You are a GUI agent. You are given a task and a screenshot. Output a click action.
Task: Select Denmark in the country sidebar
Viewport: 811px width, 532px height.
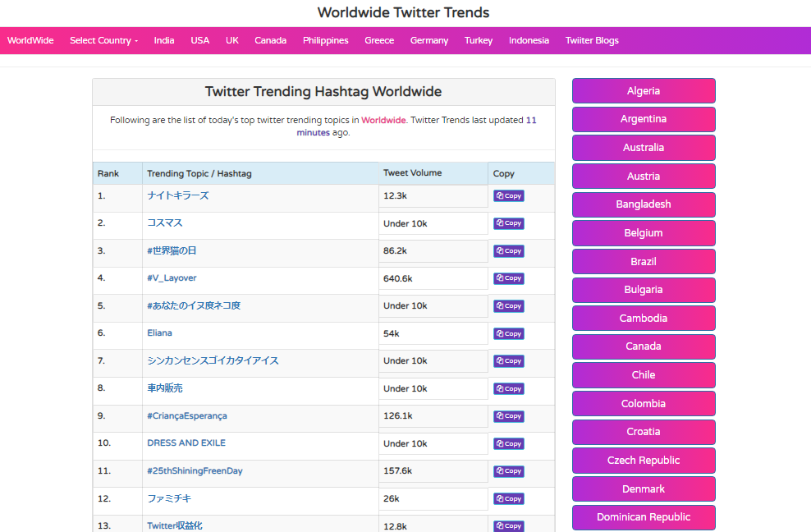point(644,489)
